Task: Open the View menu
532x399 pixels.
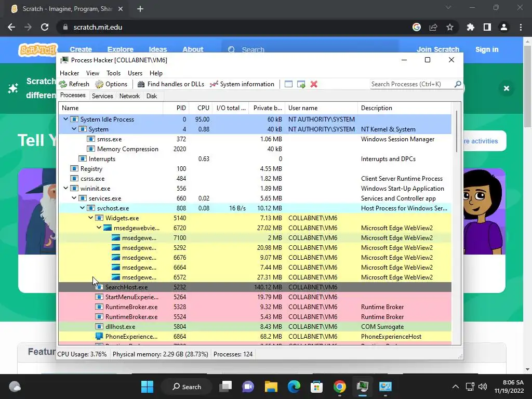Action: coord(92,73)
